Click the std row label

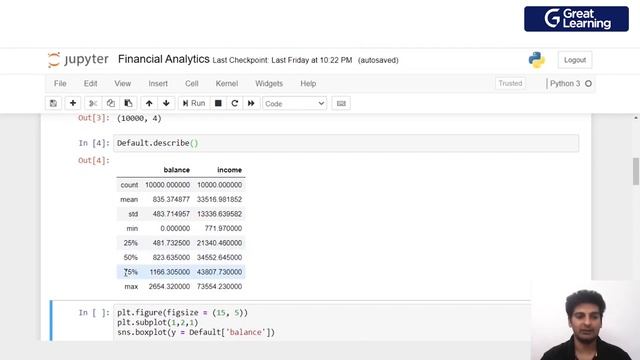(133, 214)
